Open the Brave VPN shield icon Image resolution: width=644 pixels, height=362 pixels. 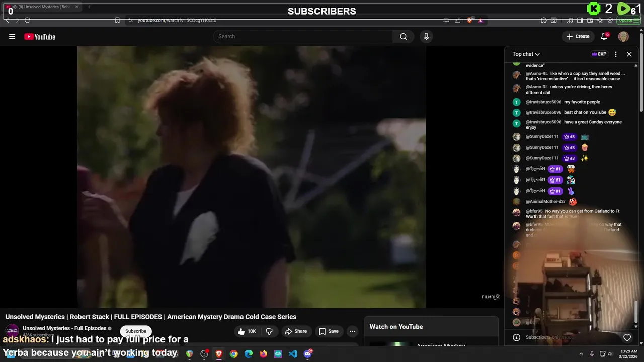coord(610,20)
